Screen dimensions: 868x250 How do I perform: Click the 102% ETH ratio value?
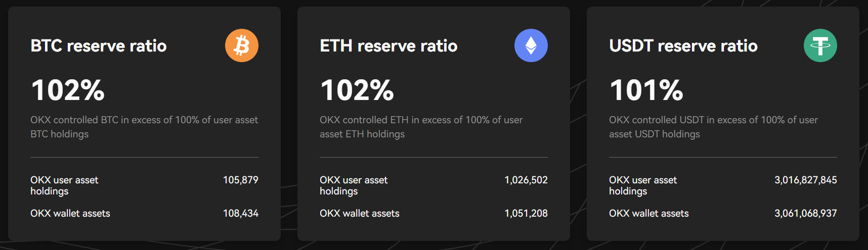357,90
